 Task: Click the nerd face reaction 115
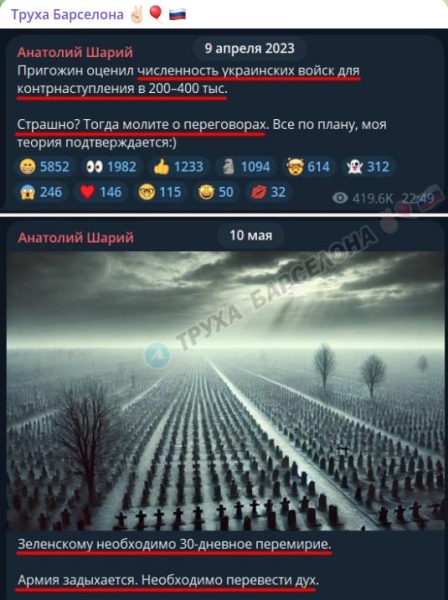[x=160, y=192]
